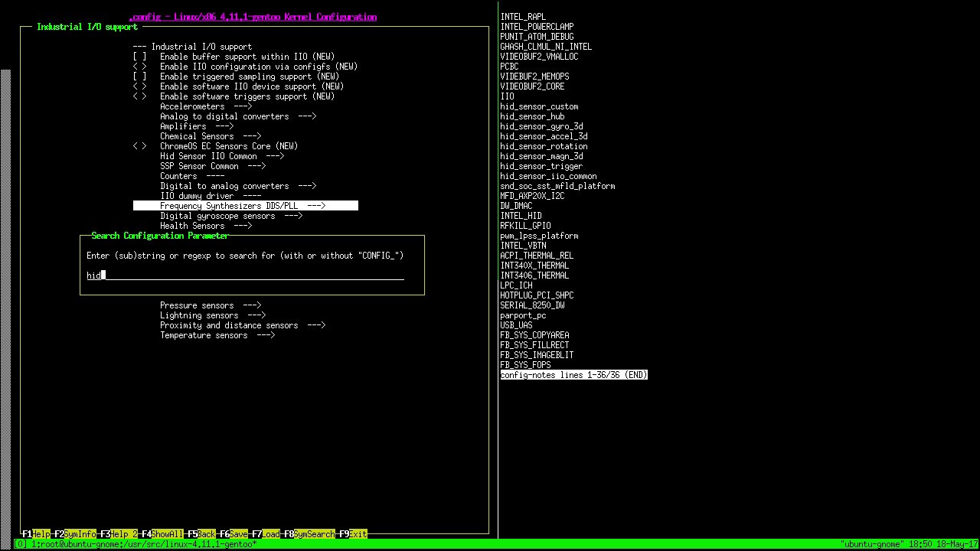Viewport: 980px width, 551px height.
Task: Click the search input field containing hid
Action: tap(245, 275)
